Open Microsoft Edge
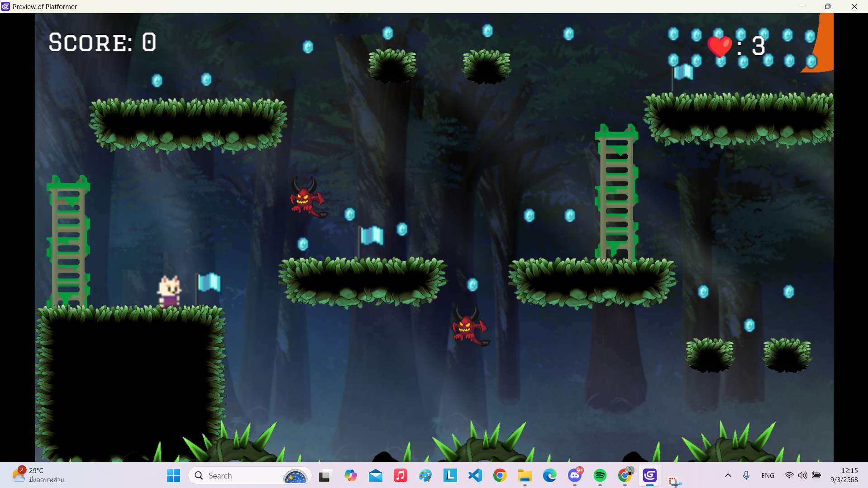Viewport: 868px width, 488px height. 549,476
